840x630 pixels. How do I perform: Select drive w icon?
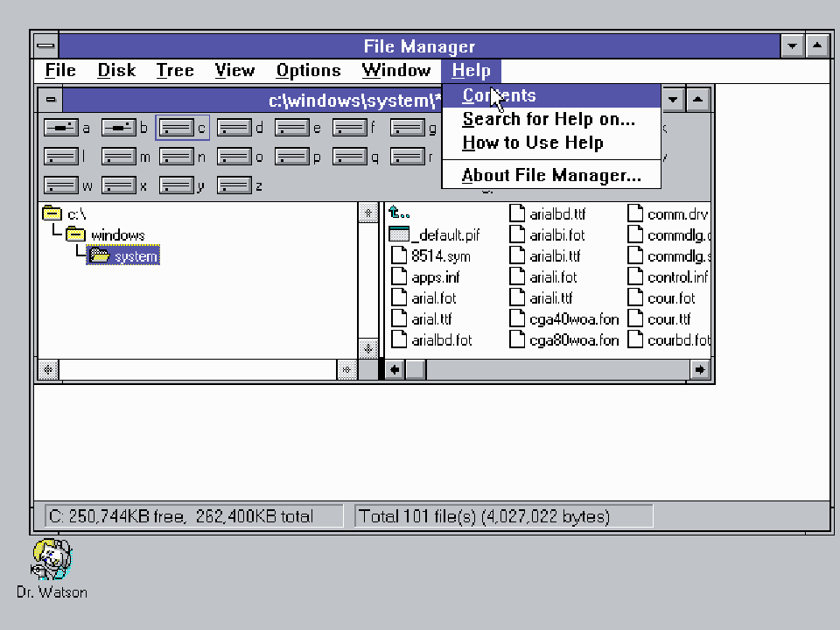61,185
